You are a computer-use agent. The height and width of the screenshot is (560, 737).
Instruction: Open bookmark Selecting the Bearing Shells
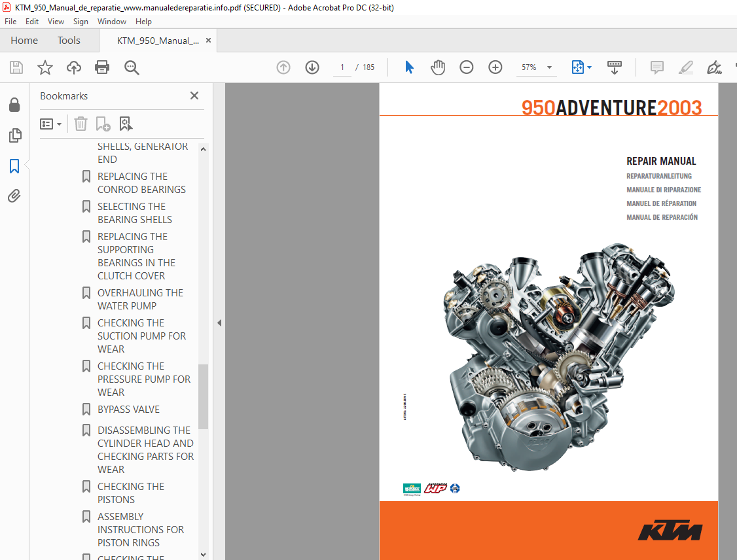(134, 213)
